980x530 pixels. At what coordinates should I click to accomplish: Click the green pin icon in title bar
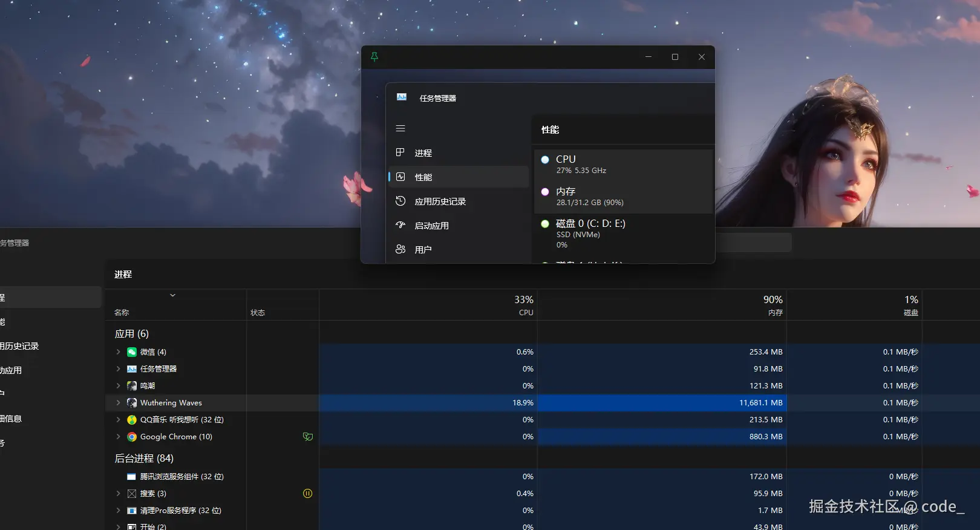click(374, 57)
